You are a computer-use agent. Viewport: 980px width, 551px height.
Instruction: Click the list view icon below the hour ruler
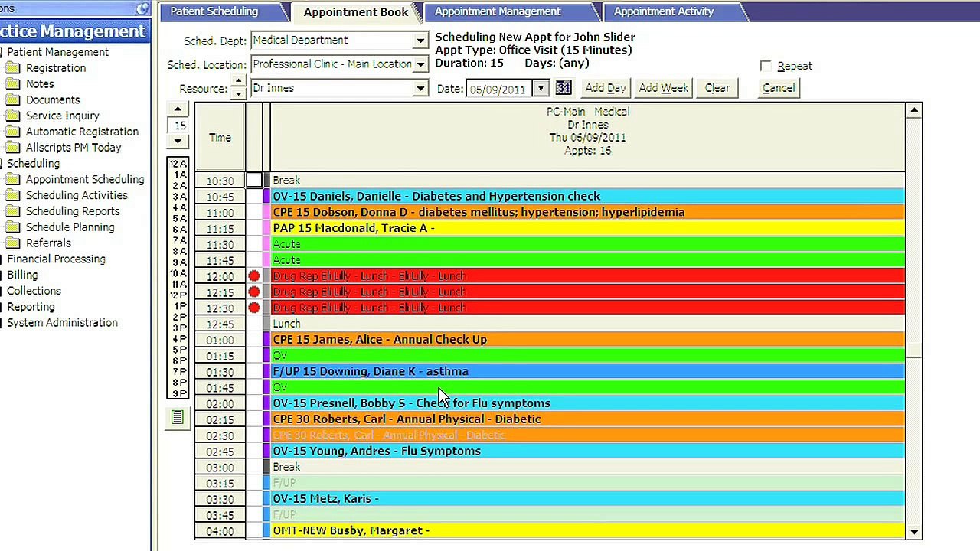pos(178,417)
